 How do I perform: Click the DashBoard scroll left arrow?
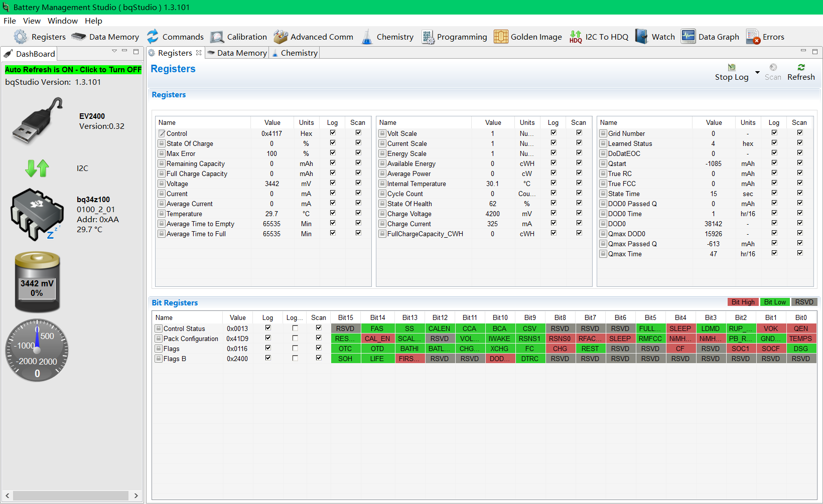(7, 495)
